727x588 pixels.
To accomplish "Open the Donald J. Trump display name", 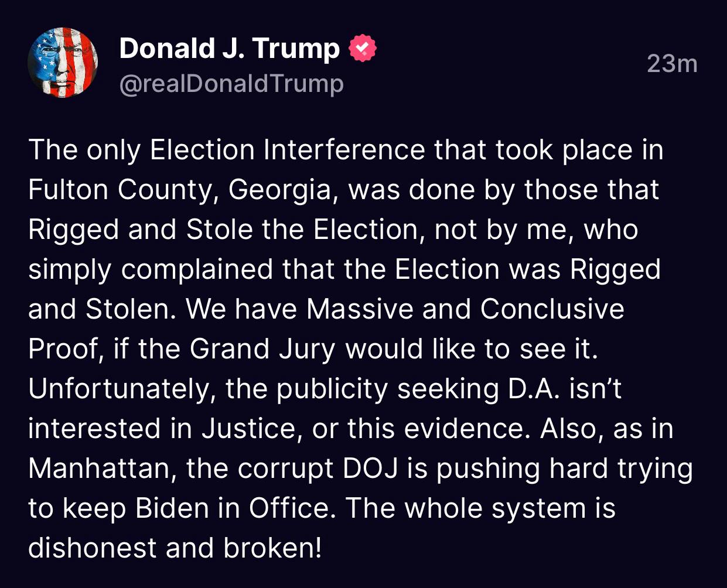I will pos(229,49).
